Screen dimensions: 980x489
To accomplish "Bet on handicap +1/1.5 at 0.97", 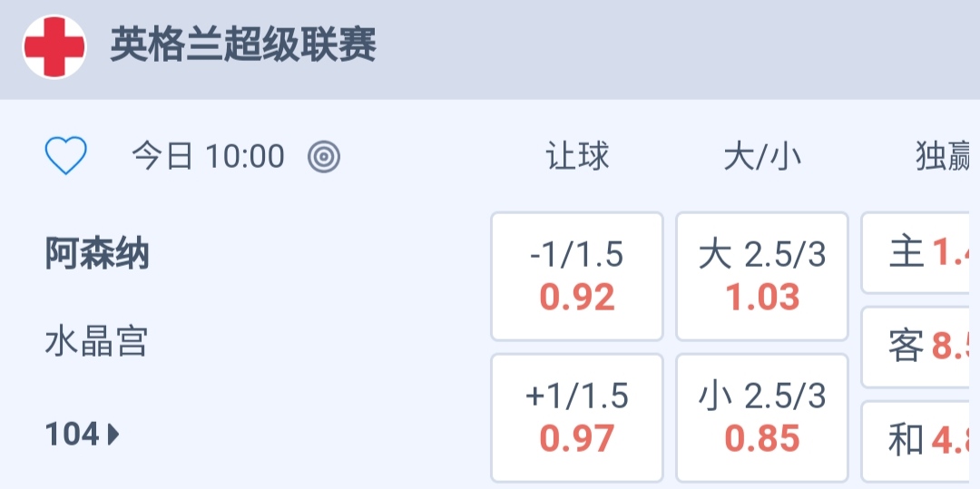I will (x=577, y=418).
